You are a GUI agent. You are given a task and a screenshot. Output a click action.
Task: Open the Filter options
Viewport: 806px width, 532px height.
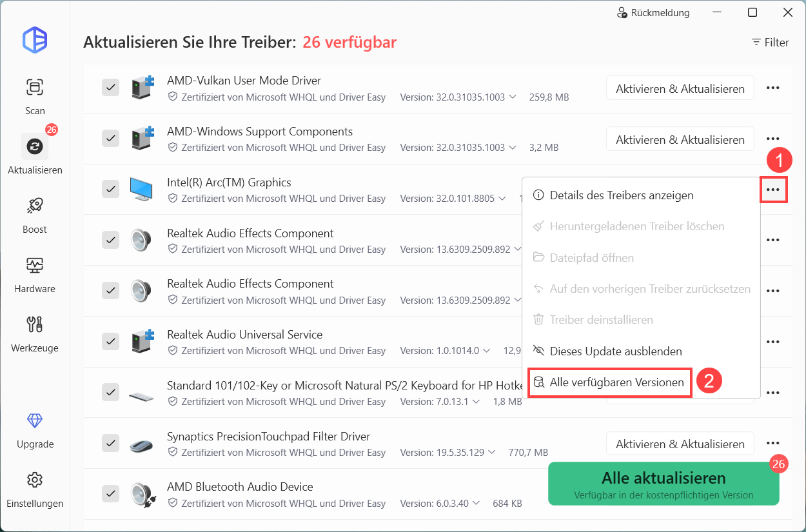pos(771,43)
